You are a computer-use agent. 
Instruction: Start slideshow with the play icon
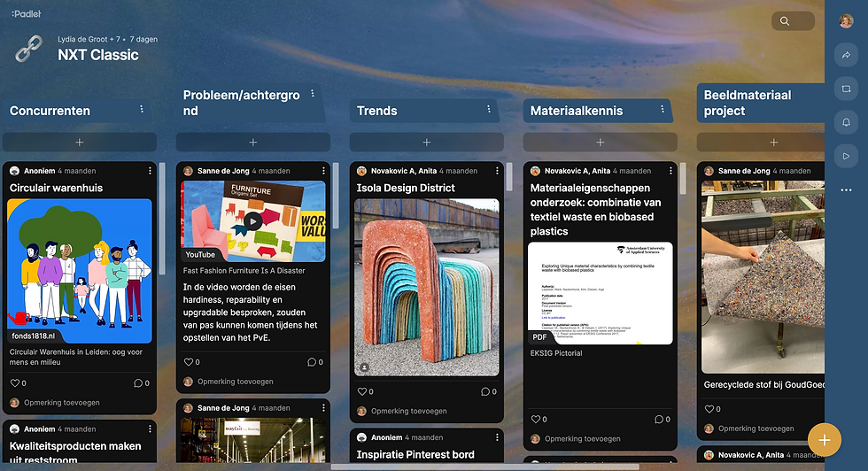click(846, 156)
